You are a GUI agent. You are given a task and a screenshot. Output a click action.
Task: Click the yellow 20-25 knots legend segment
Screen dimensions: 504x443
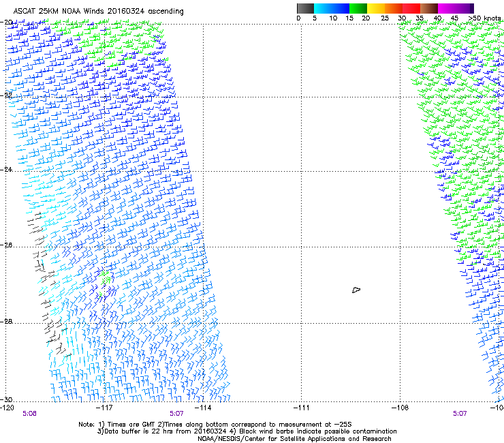point(376,8)
